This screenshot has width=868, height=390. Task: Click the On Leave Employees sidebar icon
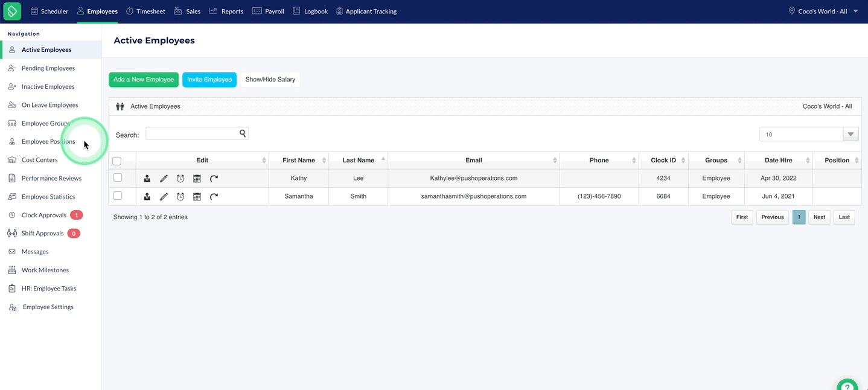point(11,105)
